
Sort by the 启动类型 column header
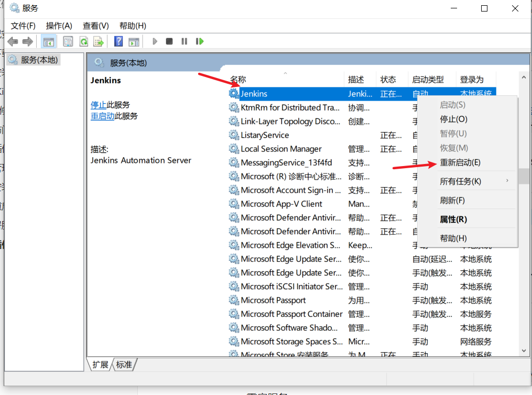click(432, 79)
